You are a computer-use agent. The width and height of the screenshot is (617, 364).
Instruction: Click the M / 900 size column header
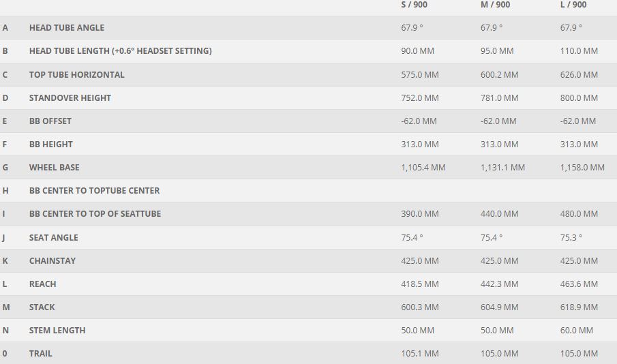point(495,5)
